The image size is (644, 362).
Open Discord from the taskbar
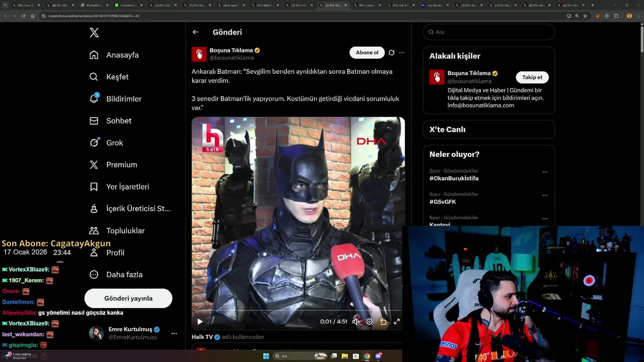(x=378, y=356)
